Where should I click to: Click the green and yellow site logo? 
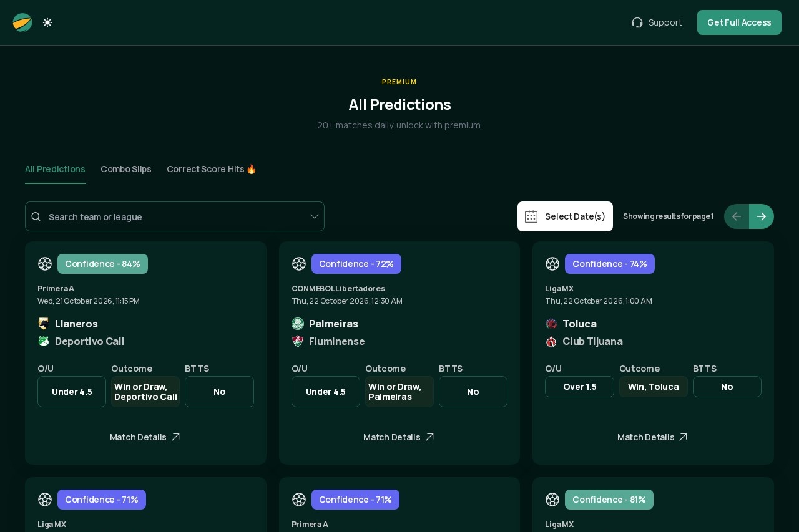coord(22,22)
